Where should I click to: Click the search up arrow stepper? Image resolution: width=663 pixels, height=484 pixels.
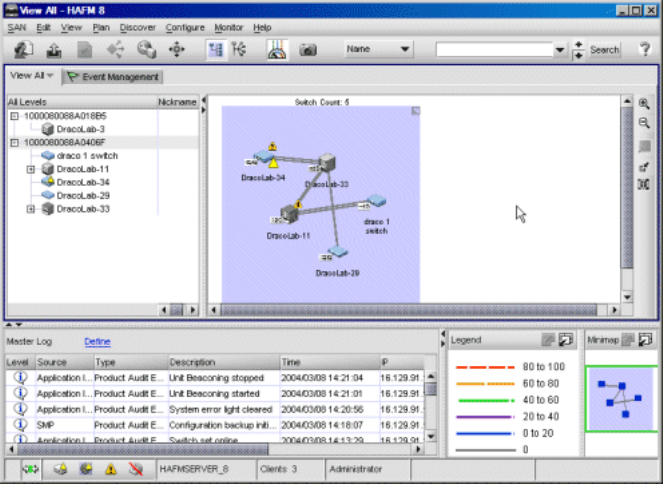pyautogui.click(x=578, y=45)
